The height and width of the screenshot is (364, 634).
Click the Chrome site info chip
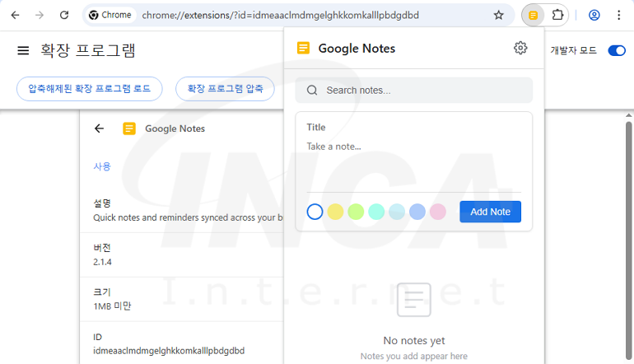pyautogui.click(x=110, y=15)
